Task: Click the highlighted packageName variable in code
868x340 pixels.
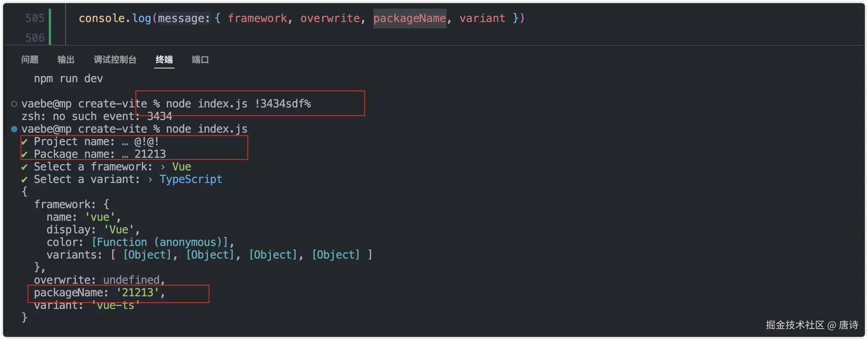Action: 409,18
